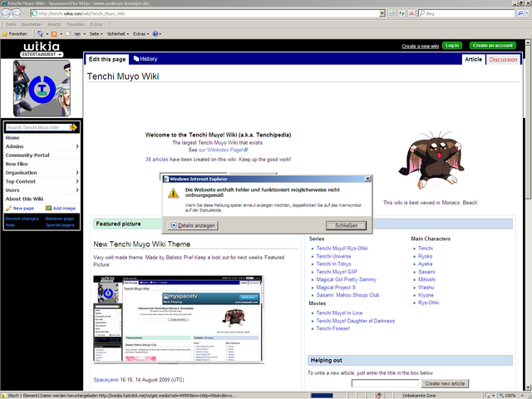532x399 pixels.
Task: Expand the RSS feeds dropdown arrow
Action: click(x=62, y=34)
